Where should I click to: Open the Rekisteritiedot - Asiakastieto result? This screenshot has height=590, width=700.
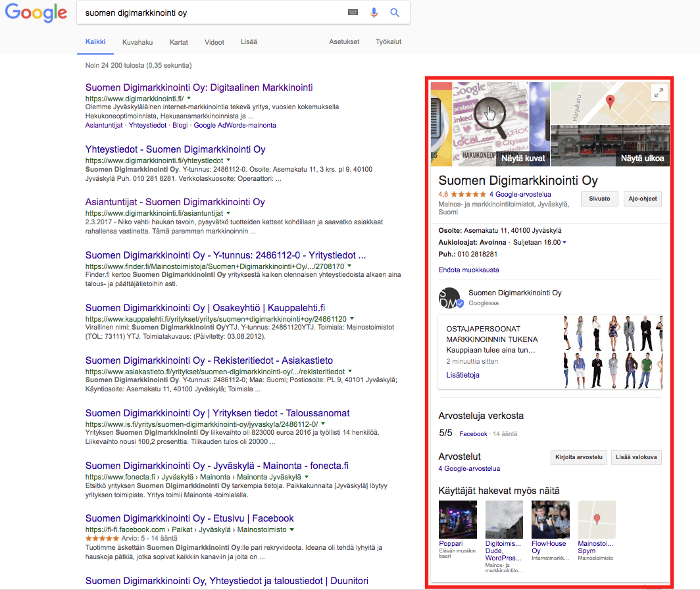click(209, 360)
